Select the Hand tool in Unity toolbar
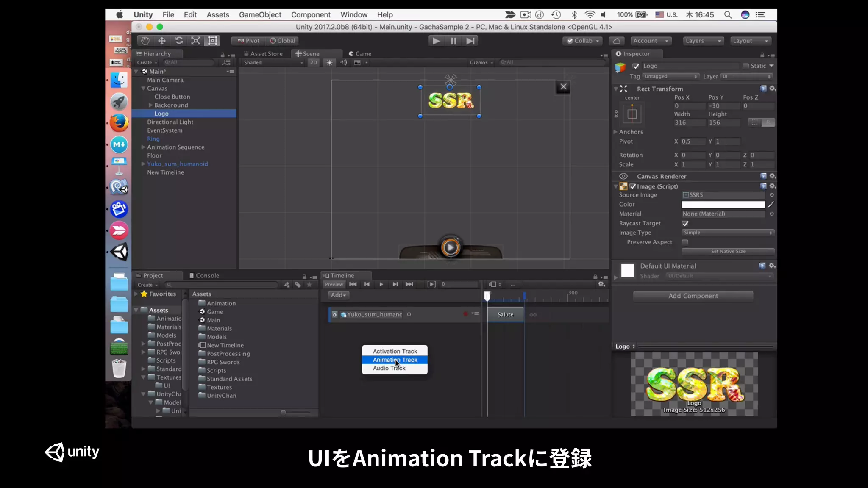 [x=145, y=41]
